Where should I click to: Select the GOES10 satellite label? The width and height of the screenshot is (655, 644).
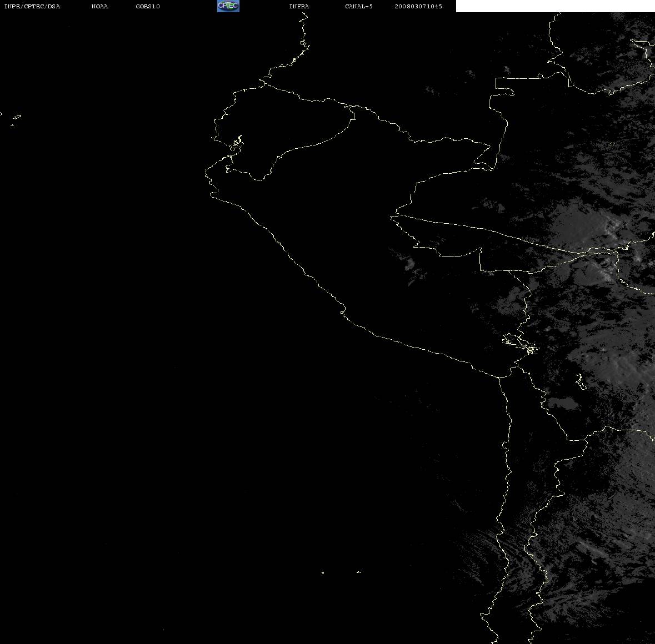click(148, 6)
